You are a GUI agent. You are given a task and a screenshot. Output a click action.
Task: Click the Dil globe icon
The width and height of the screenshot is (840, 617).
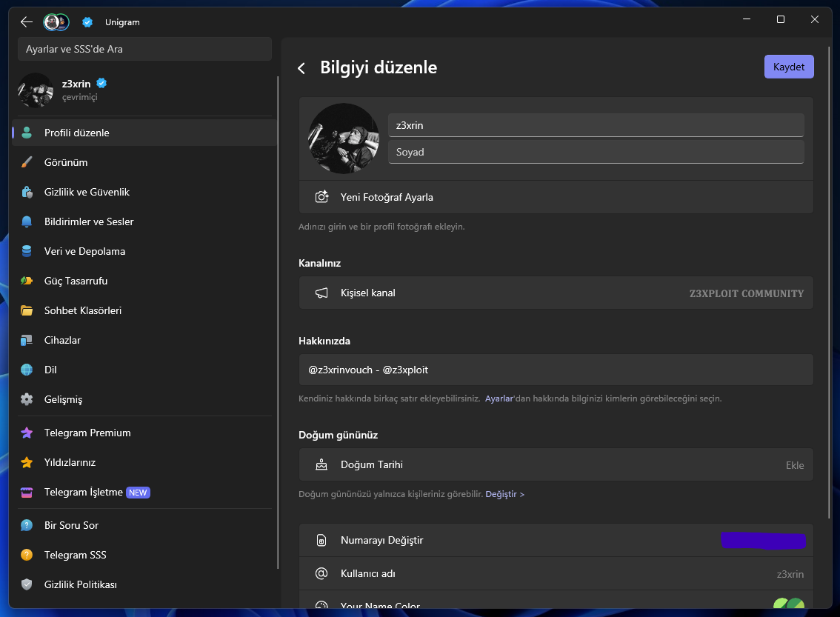pyautogui.click(x=26, y=370)
